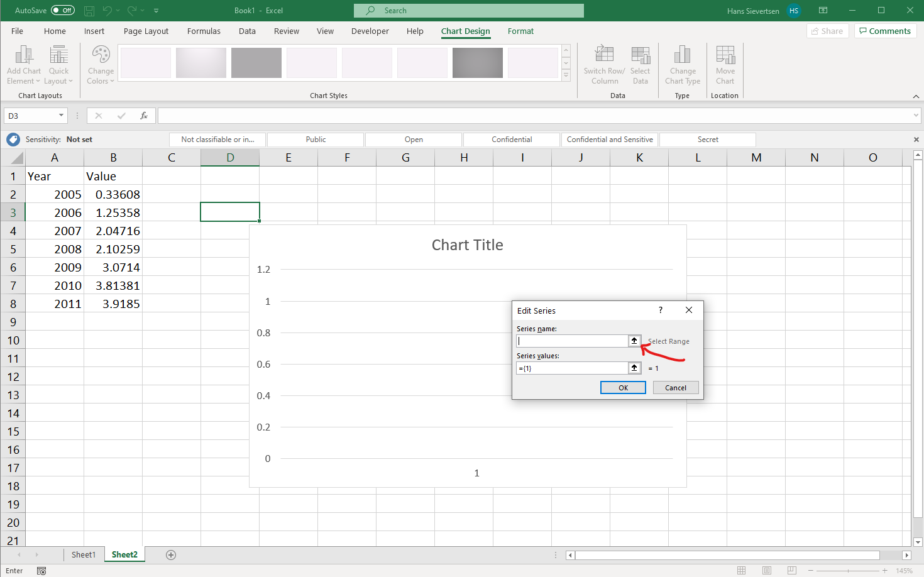Click the Redo icon
This screenshot has width=924, height=577.
[x=132, y=11]
